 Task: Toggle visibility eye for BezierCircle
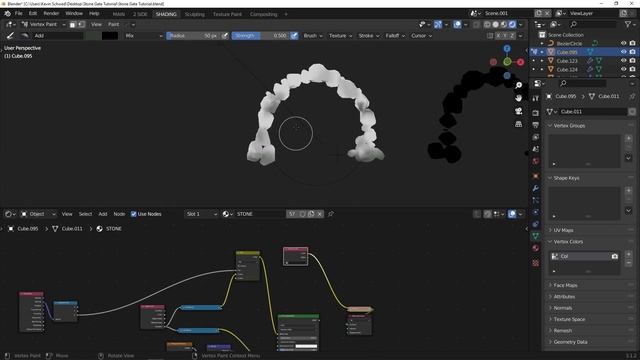coord(623,43)
